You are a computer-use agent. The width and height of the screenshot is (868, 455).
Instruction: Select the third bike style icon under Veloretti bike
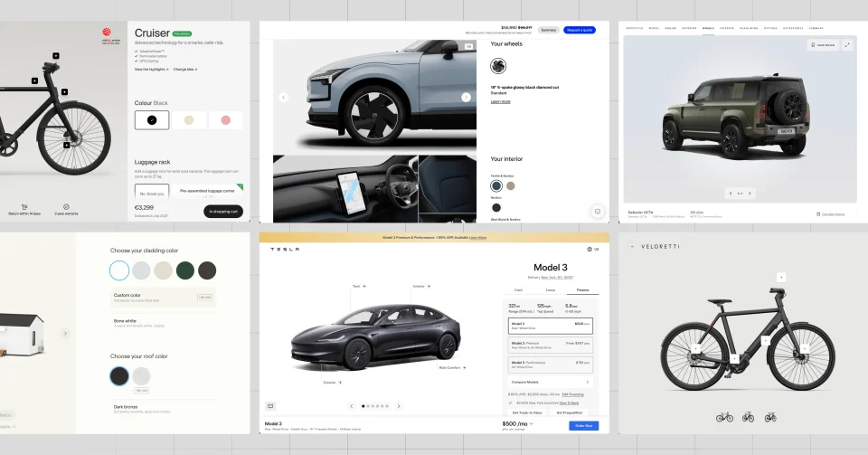click(770, 417)
